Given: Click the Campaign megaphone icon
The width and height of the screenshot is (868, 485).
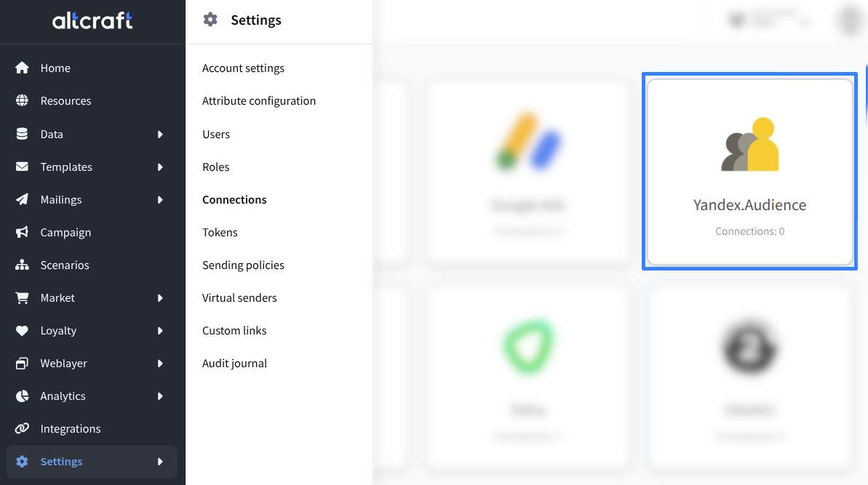Looking at the screenshot, I should (x=22, y=233).
